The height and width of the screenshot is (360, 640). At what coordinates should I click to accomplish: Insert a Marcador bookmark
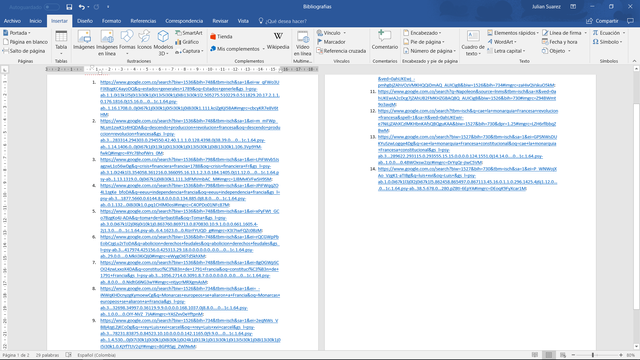331,42
